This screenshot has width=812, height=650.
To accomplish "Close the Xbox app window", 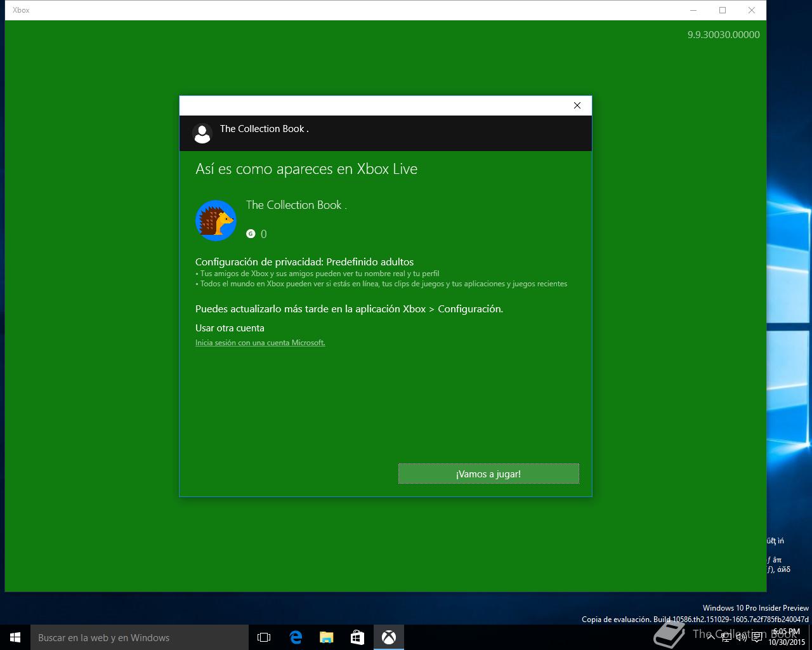I will 751,10.
